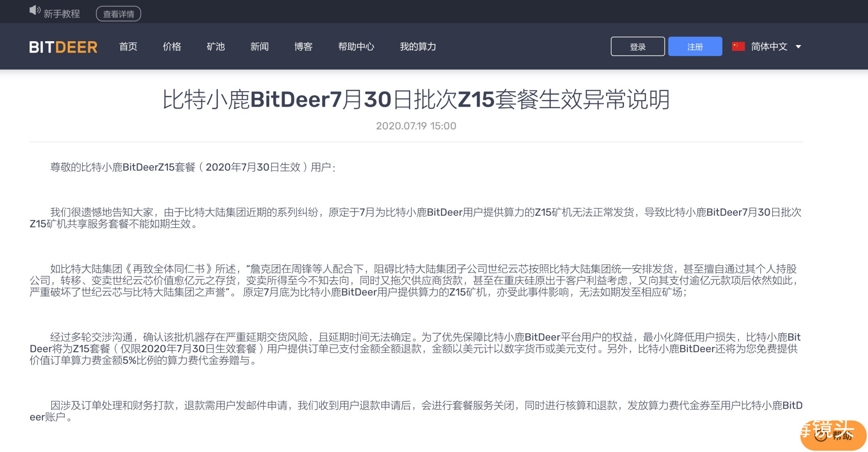Open the orange help chat widget
This screenshot has height=452, width=868.
(833, 436)
